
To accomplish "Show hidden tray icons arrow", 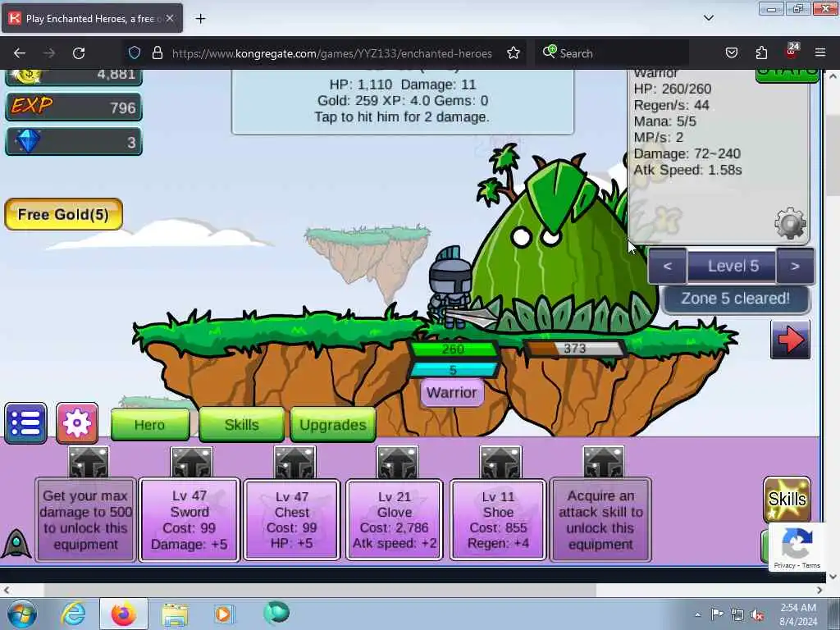I will point(697,614).
